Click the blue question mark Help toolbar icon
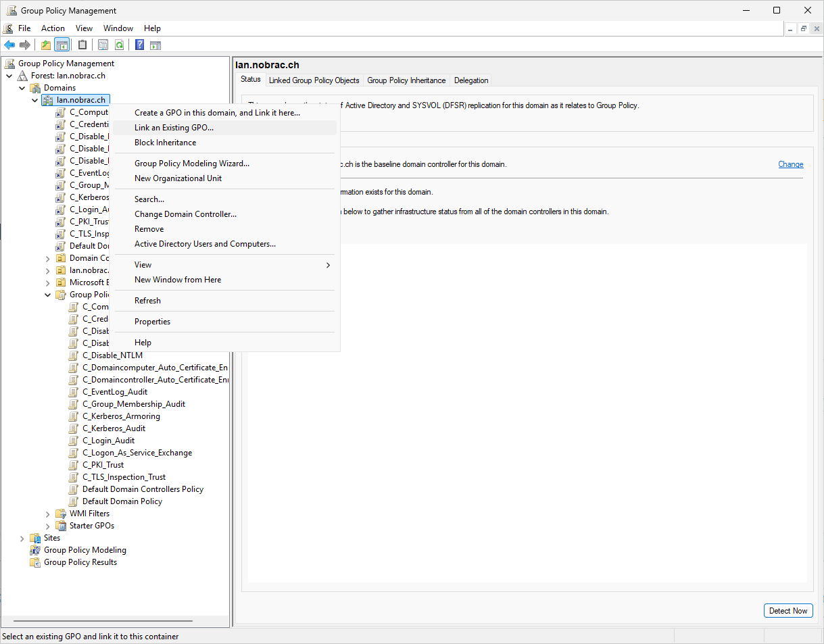The image size is (824, 644). 139,45
